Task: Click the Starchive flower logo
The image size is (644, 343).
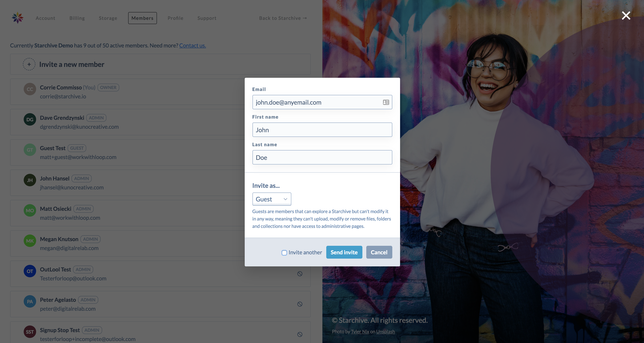Action: point(17,18)
